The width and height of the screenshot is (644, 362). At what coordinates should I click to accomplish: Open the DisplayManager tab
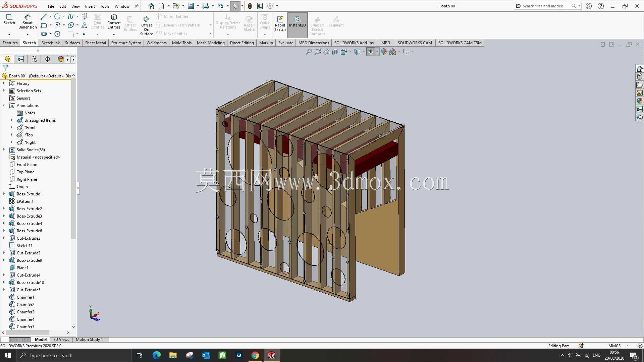(61, 59)
